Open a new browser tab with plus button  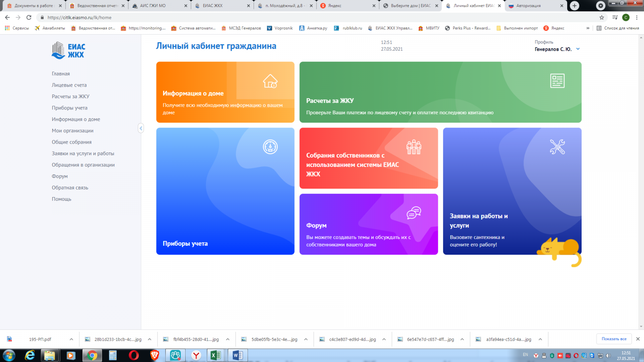575,6
